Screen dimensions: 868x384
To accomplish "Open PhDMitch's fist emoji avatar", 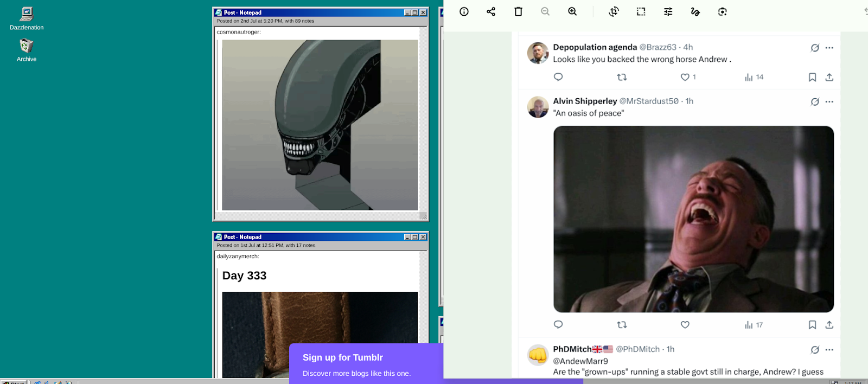I will [x=538, y=355].
